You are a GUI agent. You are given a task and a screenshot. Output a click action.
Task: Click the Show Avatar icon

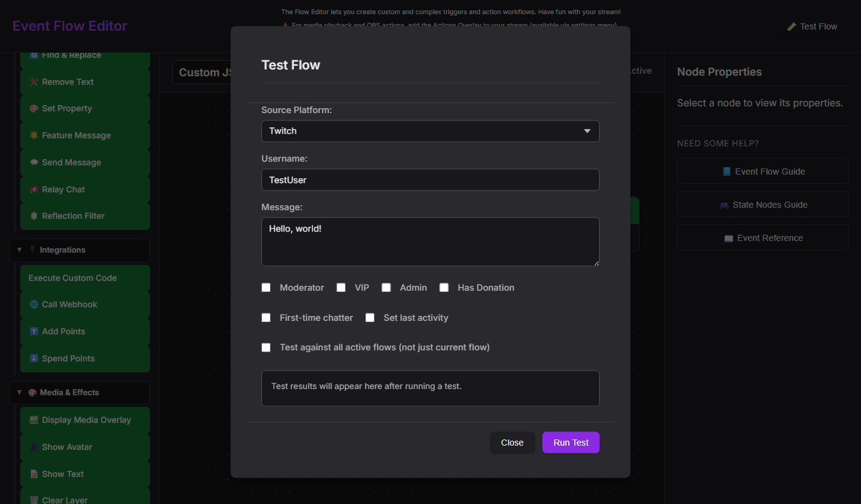click(35, 447)
